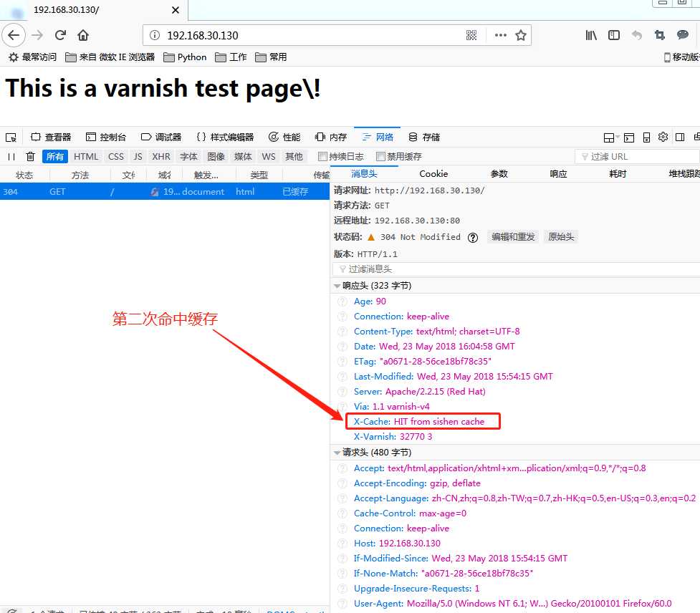700x613 pixels.
Task: Open the Python bookmarks folder
Action: pos(186,57)
